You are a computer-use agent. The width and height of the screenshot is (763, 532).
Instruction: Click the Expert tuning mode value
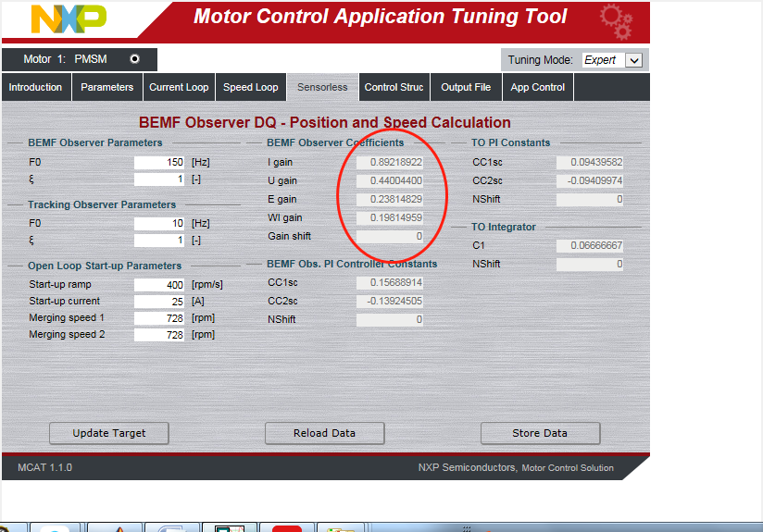(x=600, y=60)
